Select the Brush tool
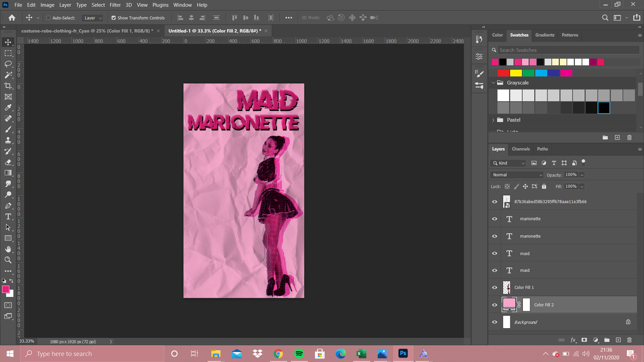Viewport: 644px width, 362px height. pos(8,129)
